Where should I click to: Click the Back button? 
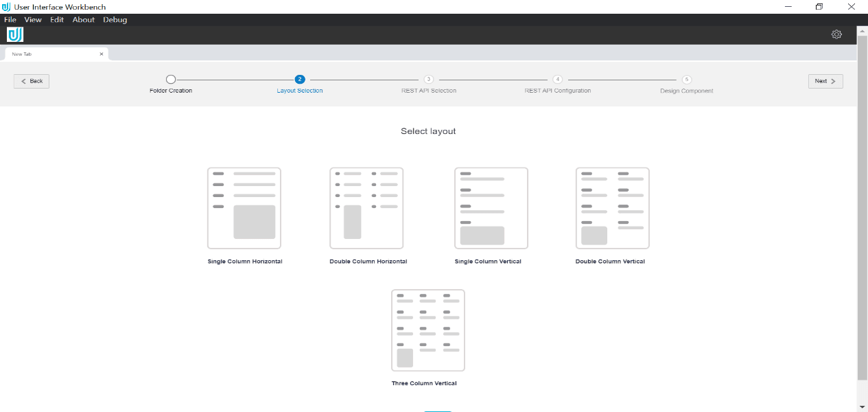coord(31,80)
